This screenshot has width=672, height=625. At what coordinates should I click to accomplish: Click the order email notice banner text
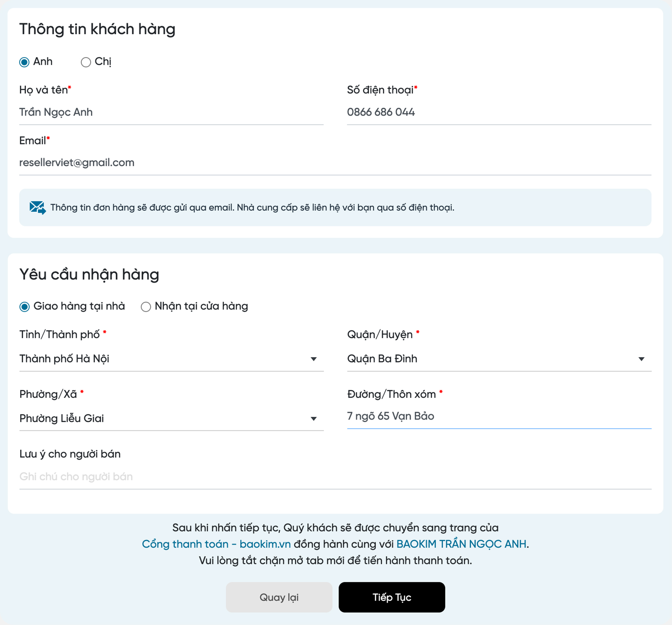point(252,207)
